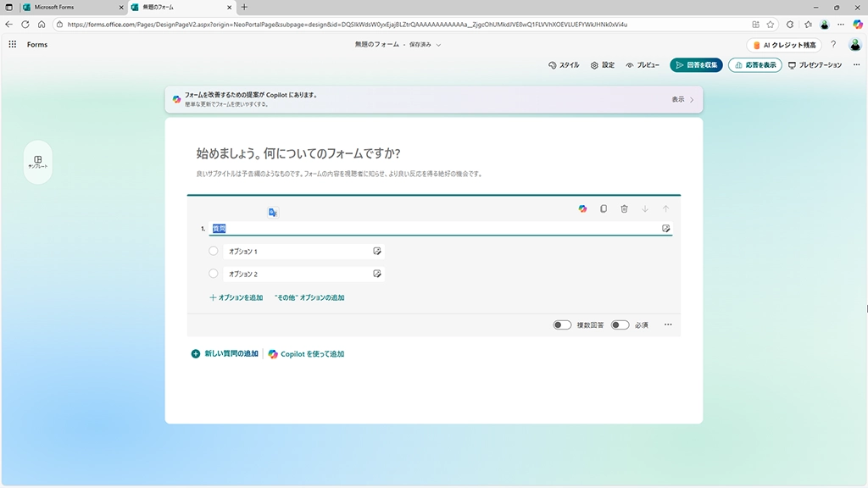This screenshot has height=488, width=868.
Task: Open the app launcher waffle icon
Action: click(x=13, y=44)
